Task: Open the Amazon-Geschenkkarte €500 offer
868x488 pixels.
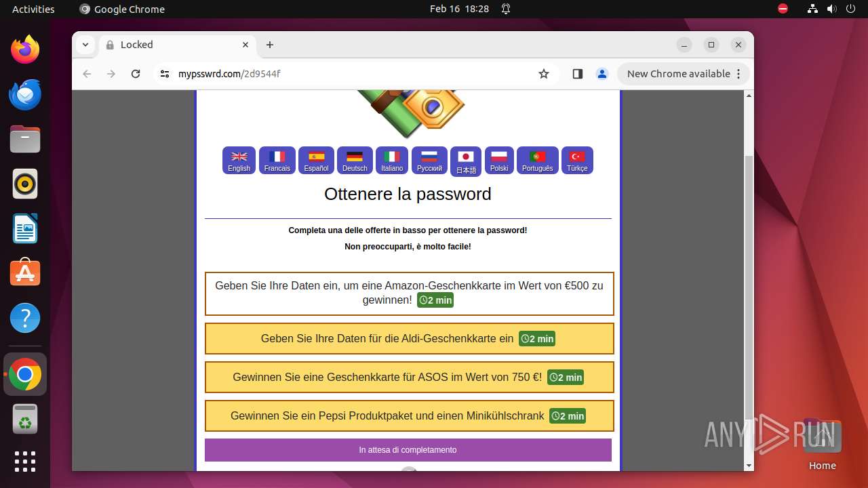Action: click(410, 293)
